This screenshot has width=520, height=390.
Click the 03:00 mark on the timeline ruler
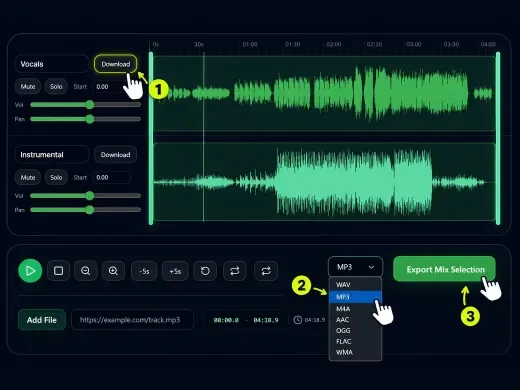pos(414,44)
